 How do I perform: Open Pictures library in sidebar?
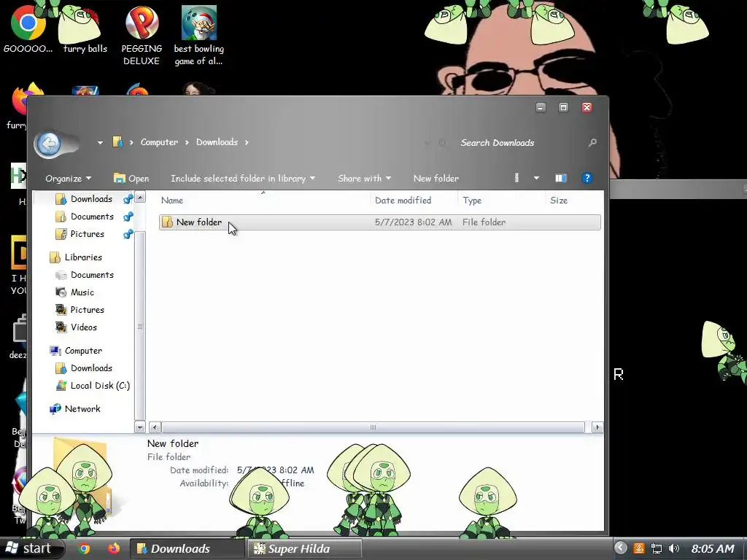coord(87,310)
